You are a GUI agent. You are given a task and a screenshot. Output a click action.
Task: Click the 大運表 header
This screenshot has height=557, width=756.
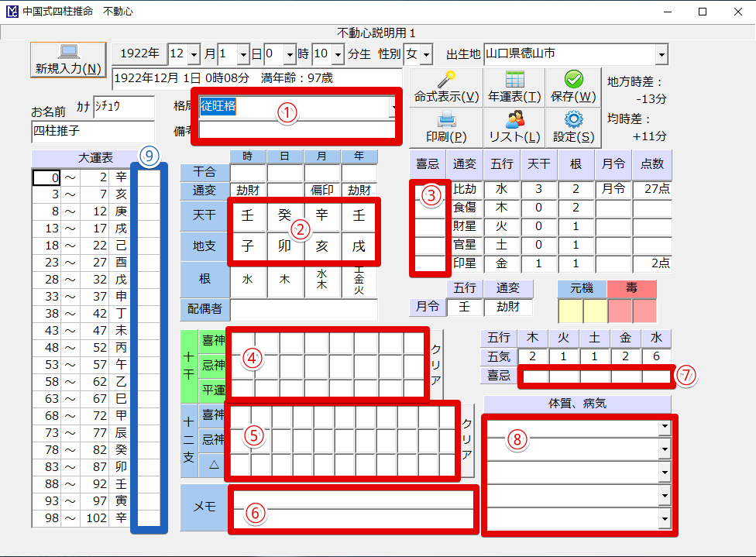click(94, 157)
